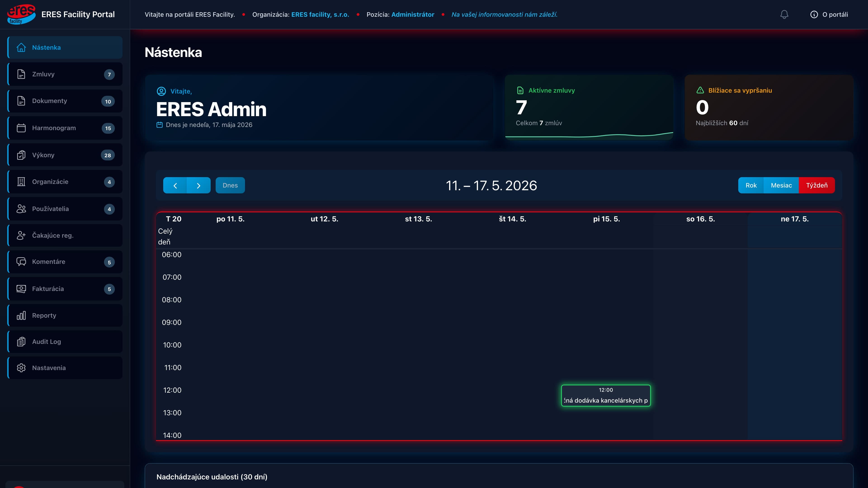
Task: Click the ERES facility logo
Action: (x=21, y=14)
